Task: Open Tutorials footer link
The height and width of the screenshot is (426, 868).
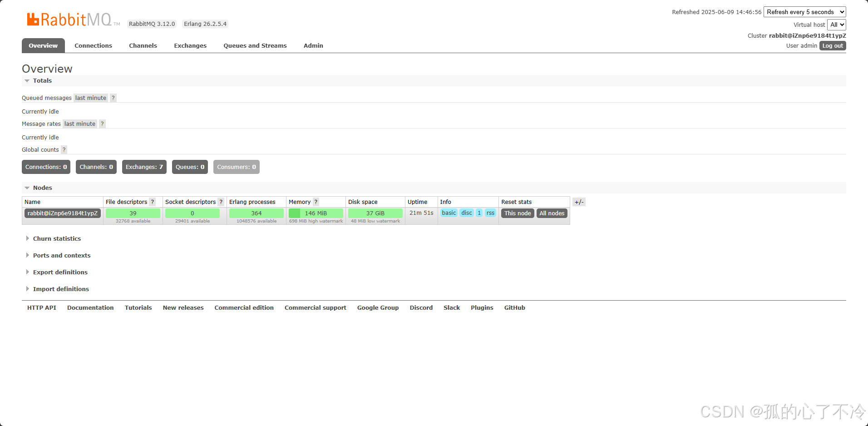Action: [x=138, y=307]
